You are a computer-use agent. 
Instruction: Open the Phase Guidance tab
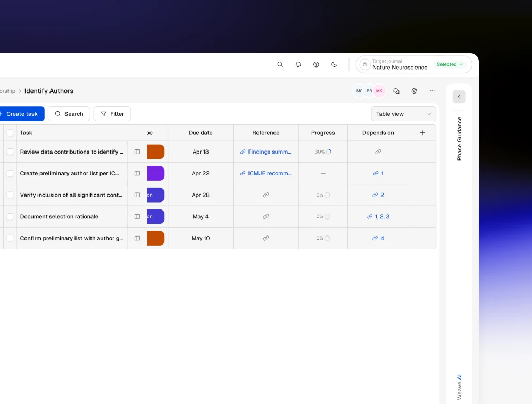click(459, 139)
